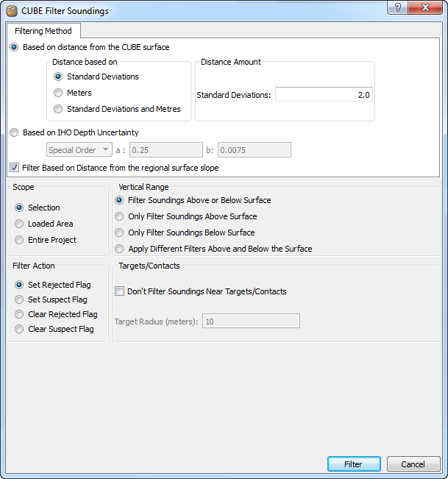Enable Don't Filter Soundings Near Targets/Contacts
The height and width of the screenshot is (479, 448).
pyautogui.click(x=120, y=291)
